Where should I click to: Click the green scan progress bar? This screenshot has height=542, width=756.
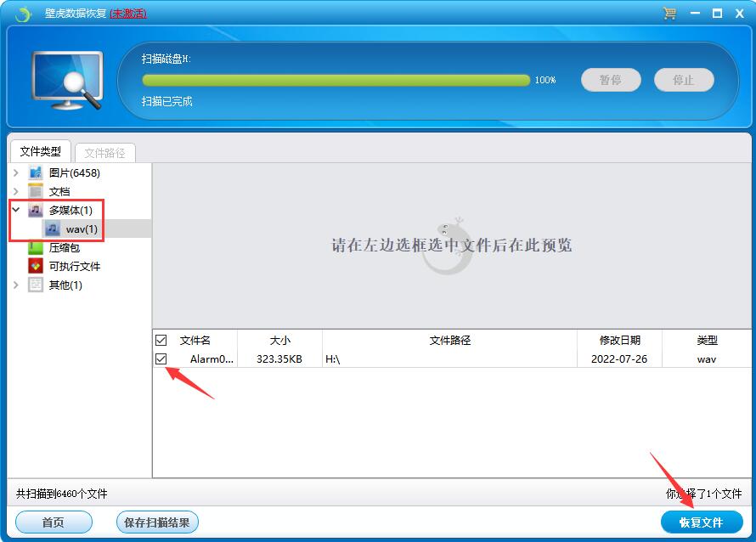(x=336, y=80)
